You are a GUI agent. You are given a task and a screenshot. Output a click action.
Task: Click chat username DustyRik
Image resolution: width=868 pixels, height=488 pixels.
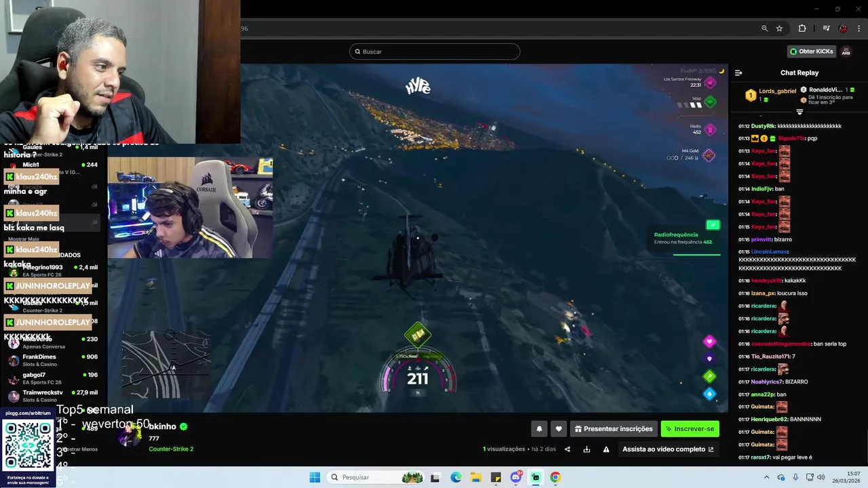pos(763,126)
